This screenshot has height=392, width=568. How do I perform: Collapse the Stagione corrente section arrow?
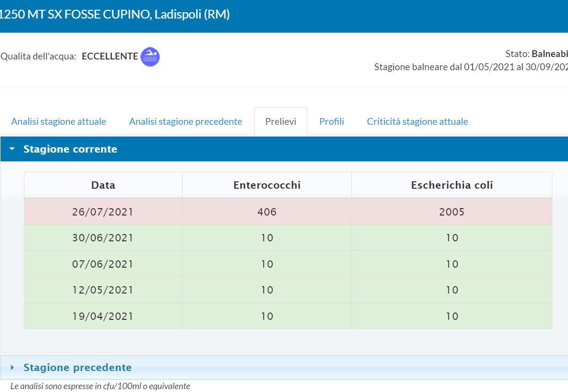(12, 149)
